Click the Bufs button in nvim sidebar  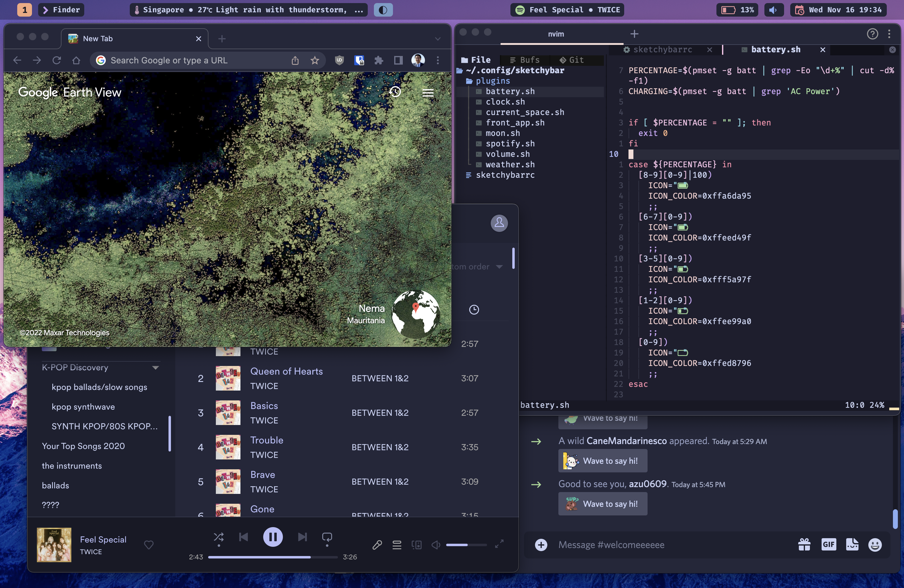(x=525, y=60)
